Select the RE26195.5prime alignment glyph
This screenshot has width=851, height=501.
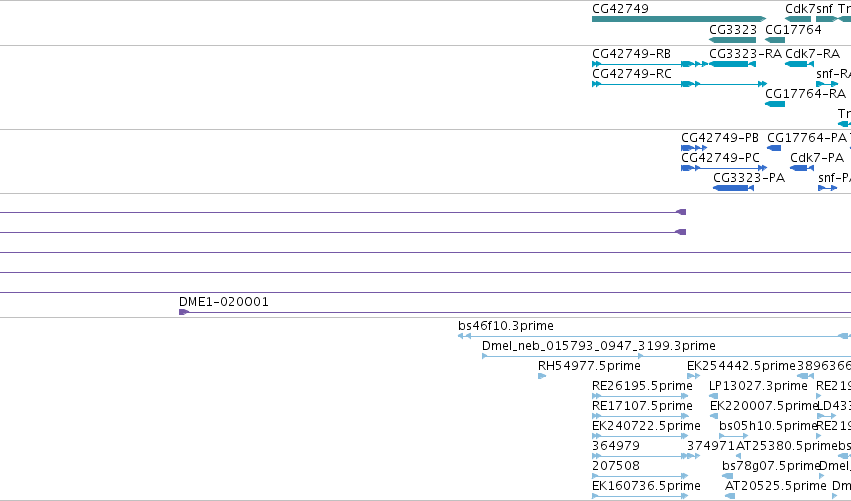pos(640,396)
